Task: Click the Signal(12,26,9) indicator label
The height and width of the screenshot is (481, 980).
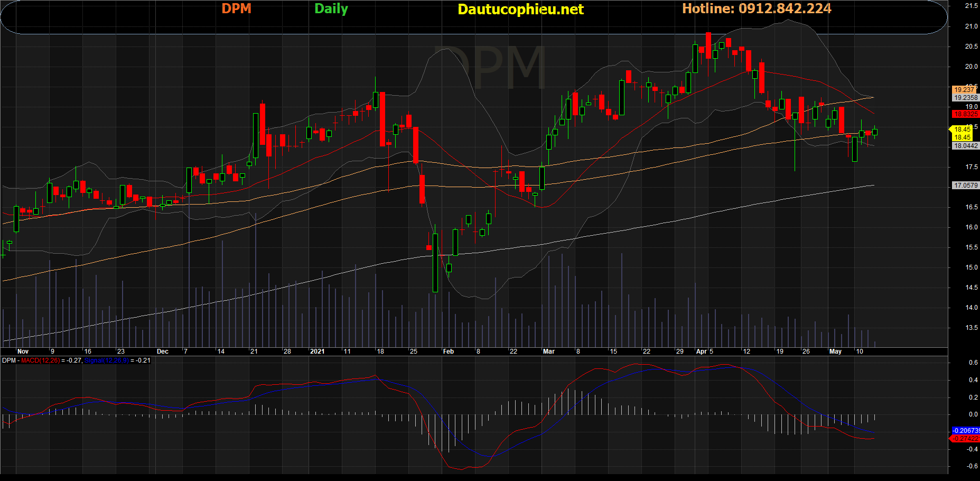Action: pyautogui.click(x=107, y=360)
